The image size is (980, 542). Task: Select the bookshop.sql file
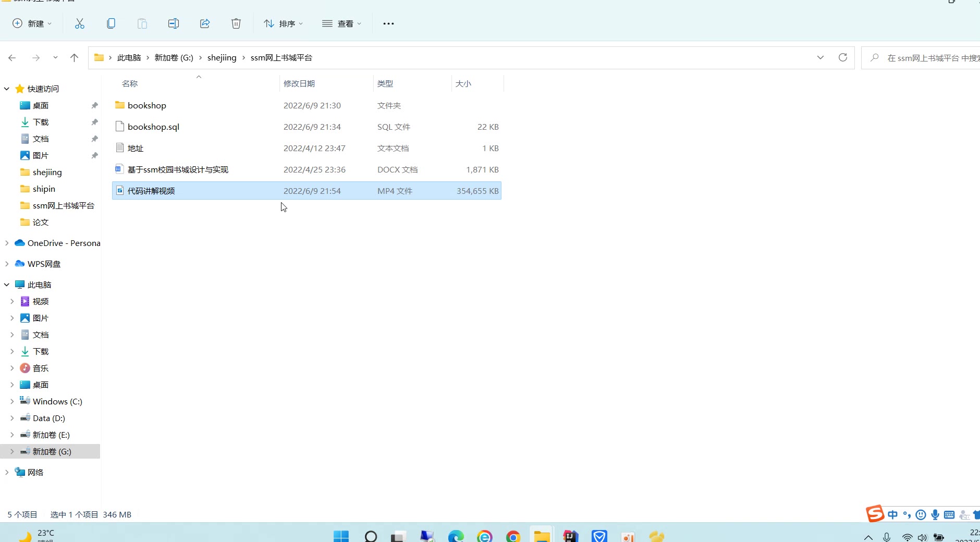[153, 127]
